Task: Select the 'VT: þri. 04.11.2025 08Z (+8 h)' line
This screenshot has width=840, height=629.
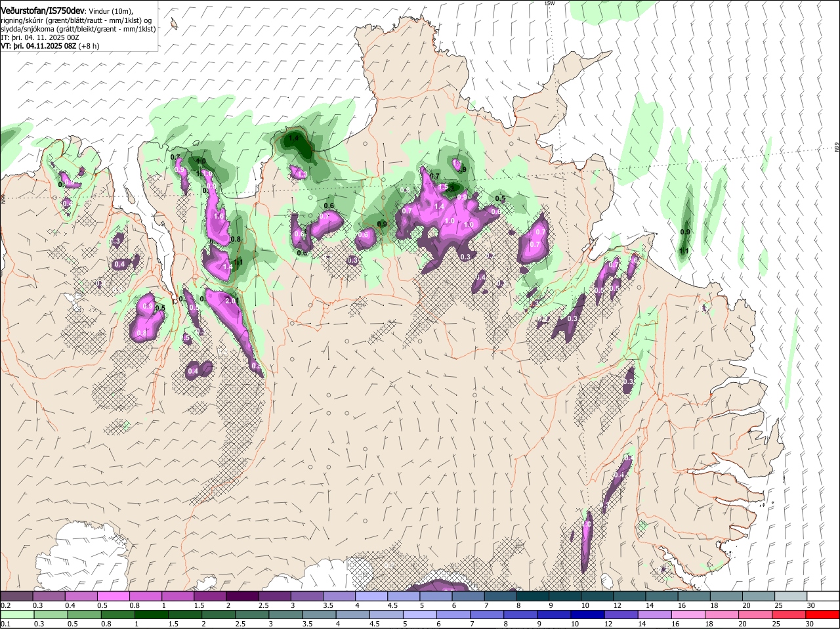Action: [51, 46]
